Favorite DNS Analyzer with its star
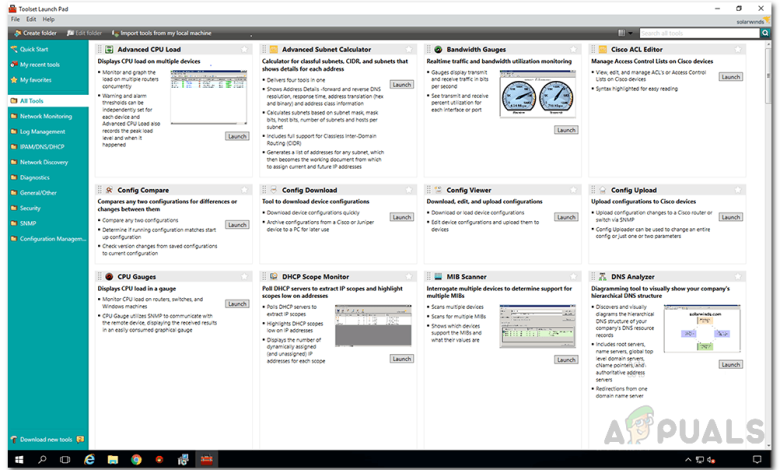 (738, 277)
